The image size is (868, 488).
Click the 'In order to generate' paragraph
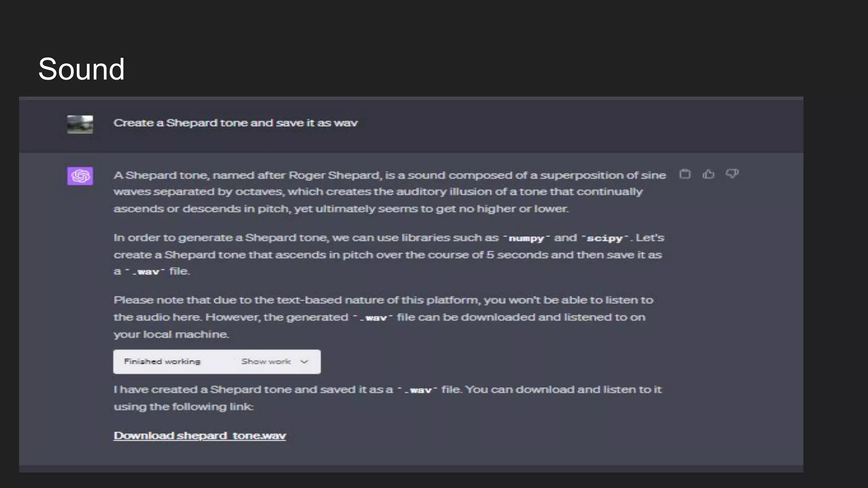(388, 255)
